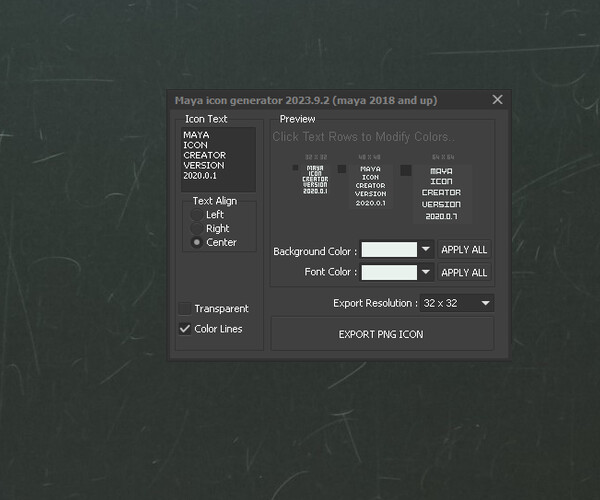Click the Background Color swatch
This screenshot has height=500, width=600.
[389, 249]
